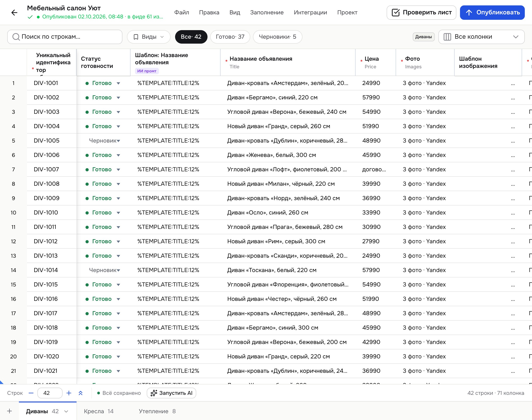
Task: Open the Проект menu
Action: [347, 13]
